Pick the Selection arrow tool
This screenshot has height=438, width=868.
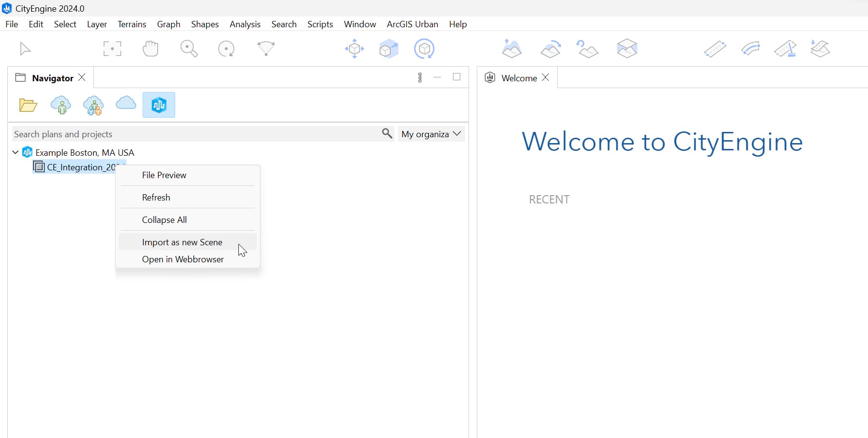coord(25,49)
